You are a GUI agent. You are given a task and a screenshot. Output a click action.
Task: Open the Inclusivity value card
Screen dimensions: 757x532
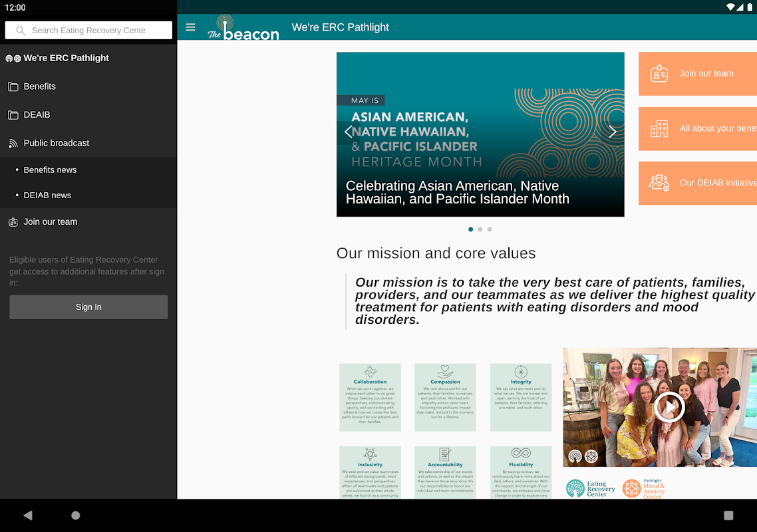tap(371, 473)
